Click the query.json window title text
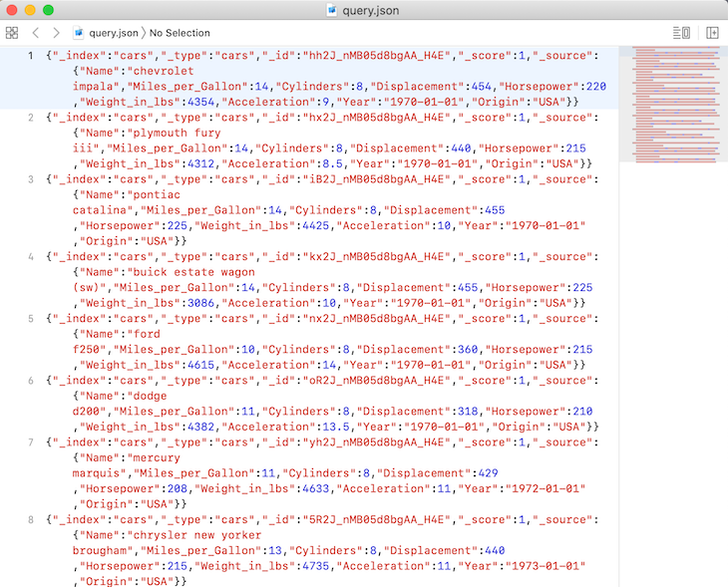 (x=371, y=10)
